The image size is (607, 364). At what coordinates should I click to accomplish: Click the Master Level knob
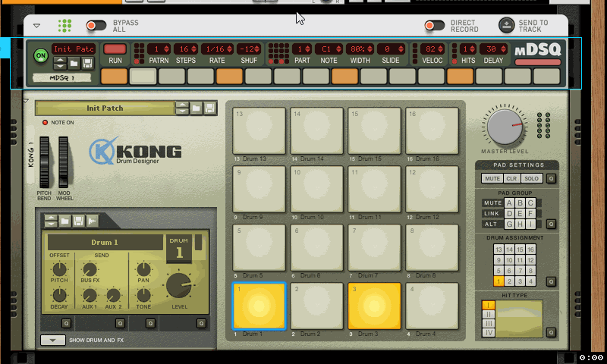[505, 126]
